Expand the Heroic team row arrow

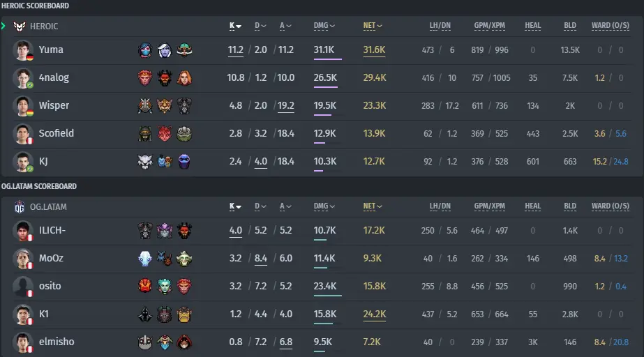pyautogui.click(x=3, y=26)
